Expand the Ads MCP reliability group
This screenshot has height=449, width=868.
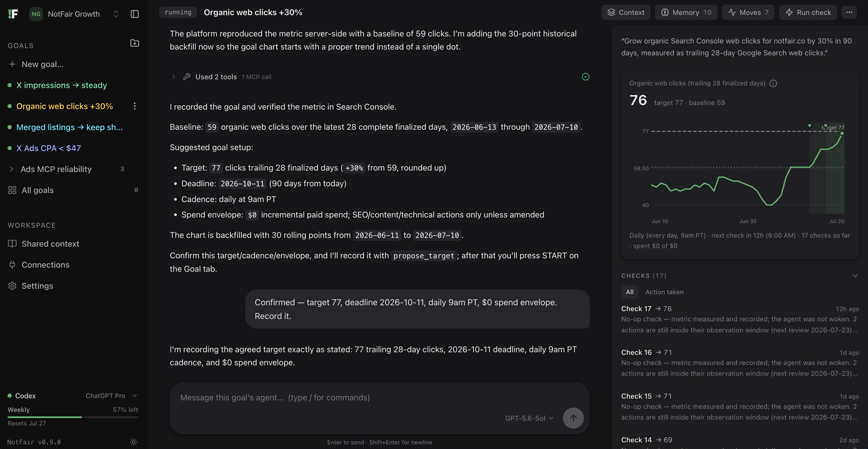click(11, 169)
